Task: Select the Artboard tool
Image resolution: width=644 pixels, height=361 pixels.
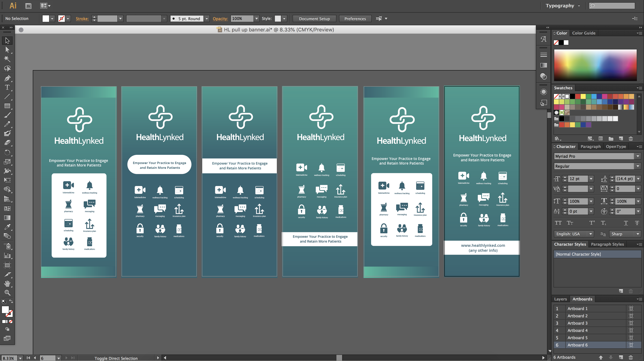Action: pos(7,265)
